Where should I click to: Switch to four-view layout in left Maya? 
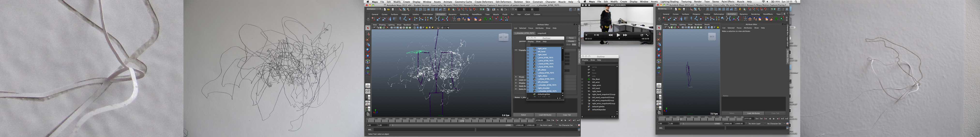(x=368, y=92)
